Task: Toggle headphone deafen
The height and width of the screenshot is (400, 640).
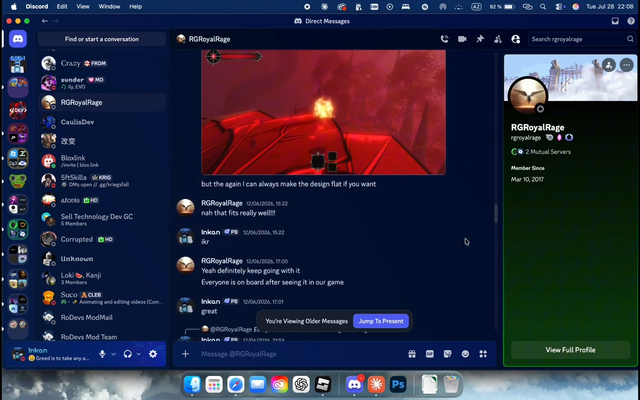Action: [x=128, y=354]
